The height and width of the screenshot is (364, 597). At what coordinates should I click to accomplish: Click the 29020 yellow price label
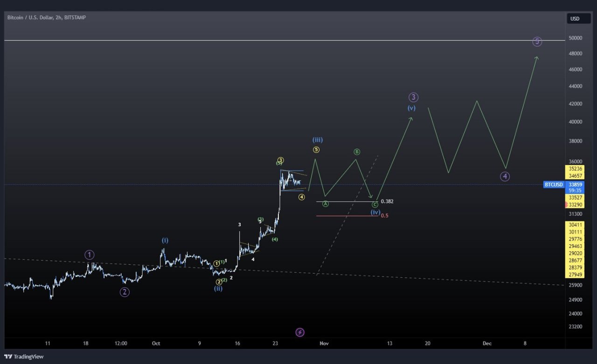[575, 254]
